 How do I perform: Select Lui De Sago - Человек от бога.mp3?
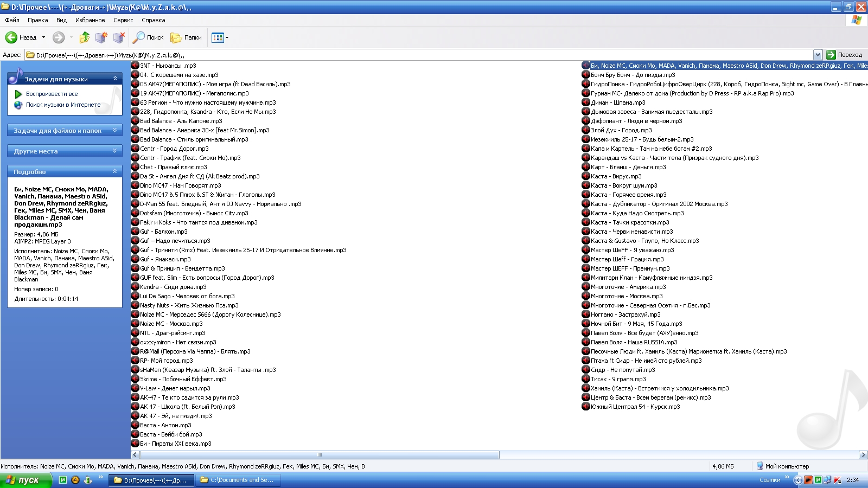(x=187, y=296)
